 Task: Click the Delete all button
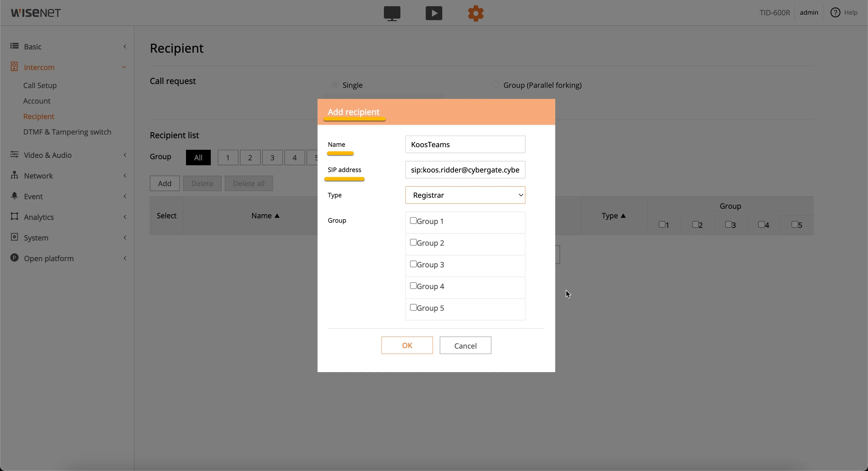pos(249,184)
